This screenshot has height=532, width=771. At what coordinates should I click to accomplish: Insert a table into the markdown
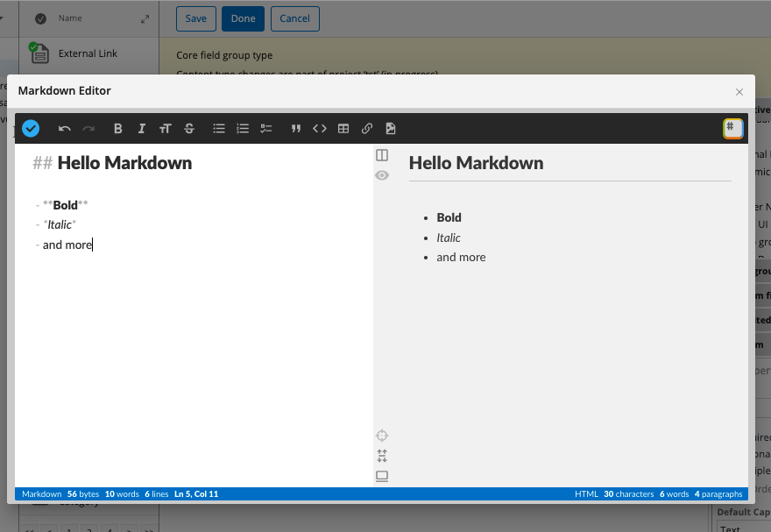[x=343, y=128]
